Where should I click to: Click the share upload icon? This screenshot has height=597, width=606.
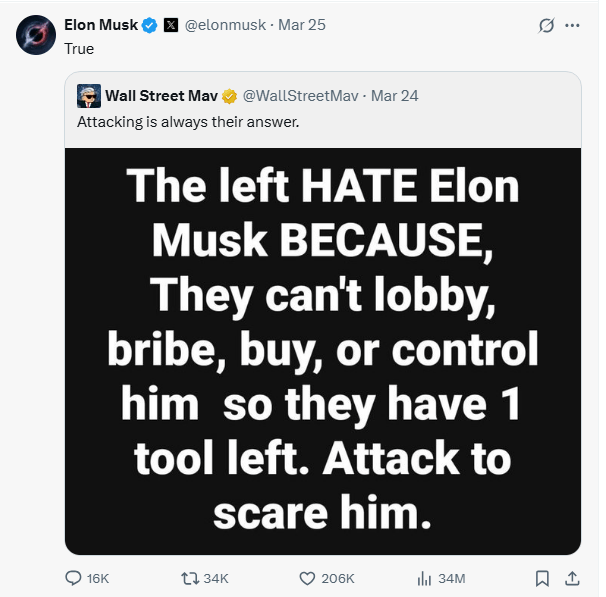click(x=572, y=578)
